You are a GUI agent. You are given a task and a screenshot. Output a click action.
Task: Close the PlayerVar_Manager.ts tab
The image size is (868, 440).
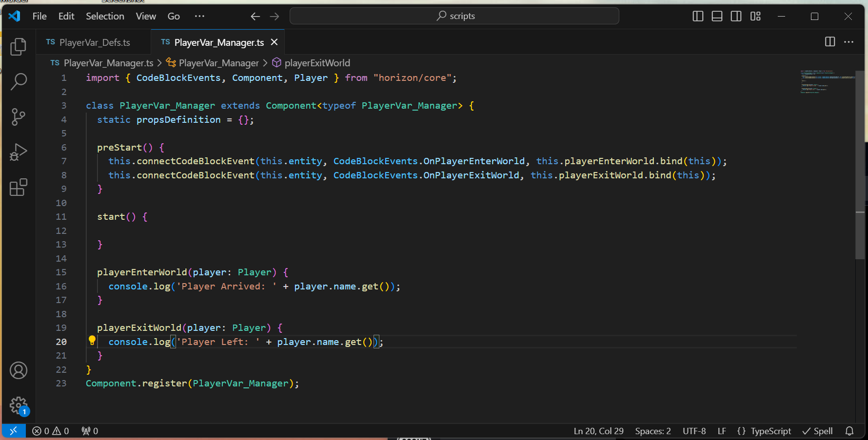point(274,42)
